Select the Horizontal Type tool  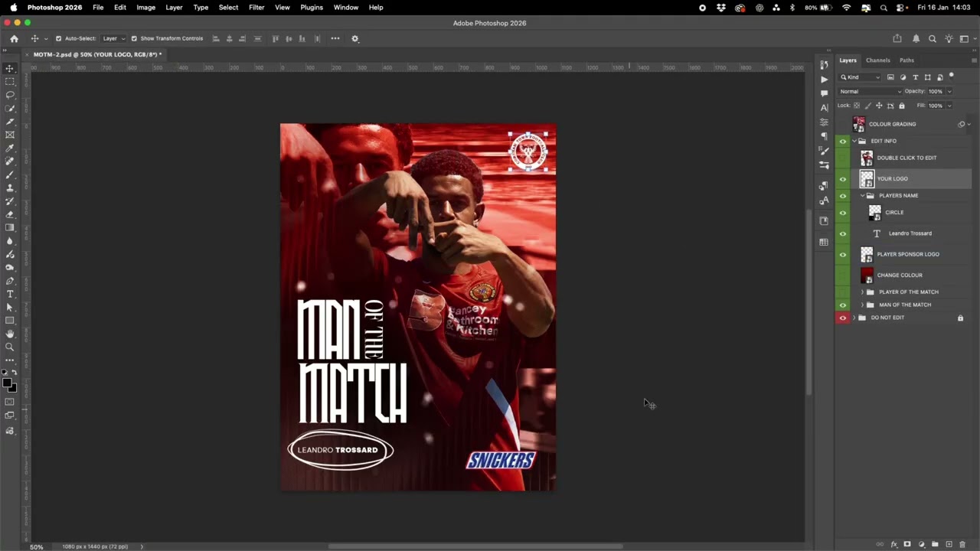pyautogui.click(x=10, y=294)
